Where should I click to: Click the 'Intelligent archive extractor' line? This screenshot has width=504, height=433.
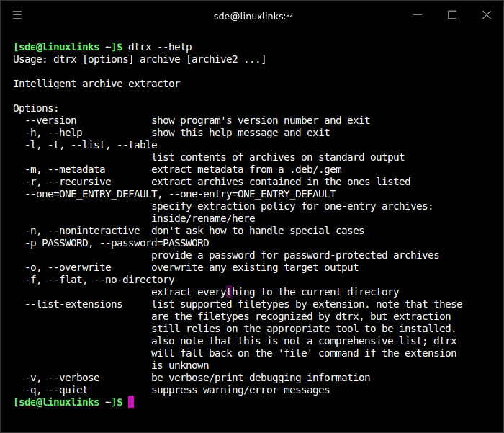tap(96, 84)
